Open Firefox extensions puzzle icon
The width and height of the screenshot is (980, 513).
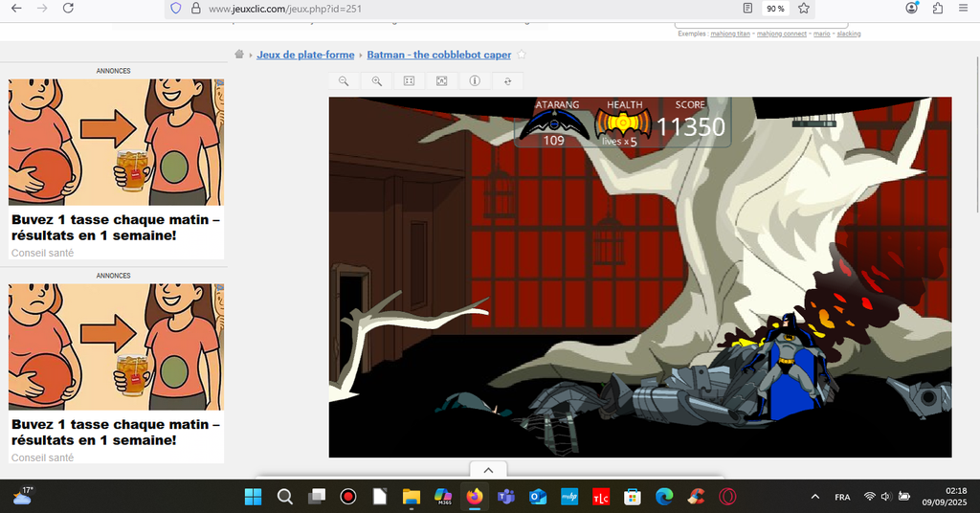tap(936, 9)
